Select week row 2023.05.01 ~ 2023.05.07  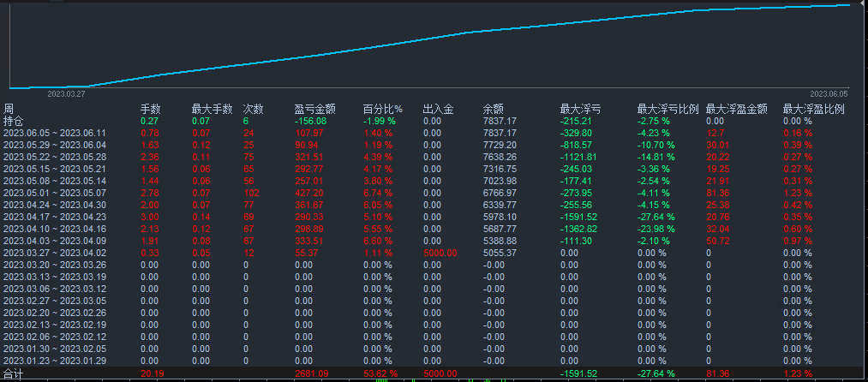(54, 193)
